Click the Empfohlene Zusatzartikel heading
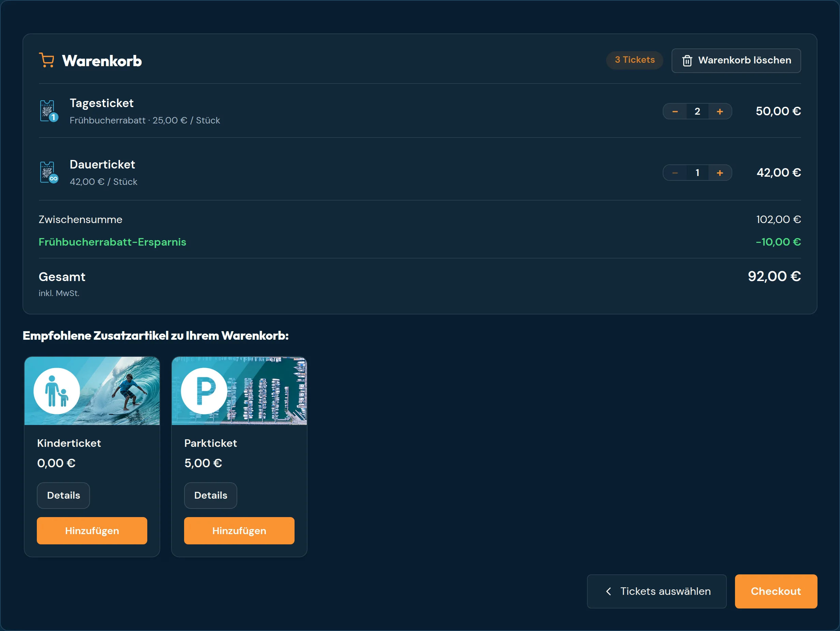The image size is (840, 631). click(156, 336)
